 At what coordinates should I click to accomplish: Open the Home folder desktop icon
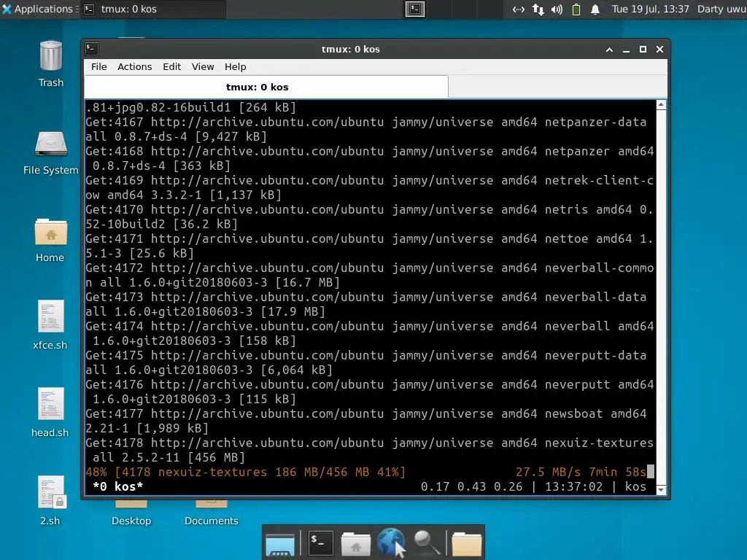[50, 232]
